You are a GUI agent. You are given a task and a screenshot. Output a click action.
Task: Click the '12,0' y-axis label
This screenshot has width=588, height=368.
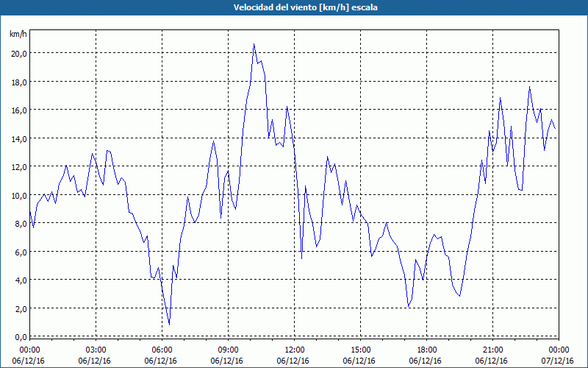[19, 167]
